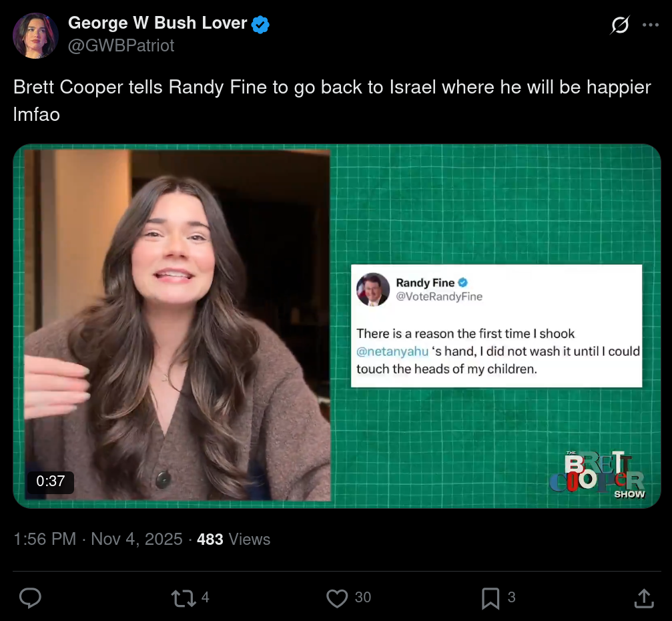This screenshot has height=621, width=672.
Task: Click the verified badge next to Randy Fine
Action: [x=462, y=283]
